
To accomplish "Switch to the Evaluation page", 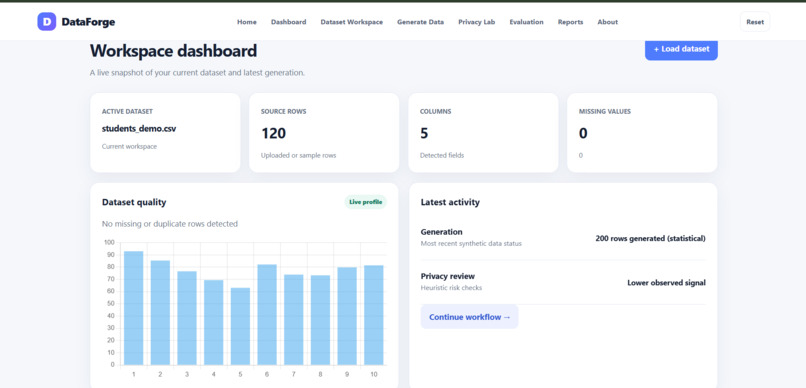I will coord(526,22).
